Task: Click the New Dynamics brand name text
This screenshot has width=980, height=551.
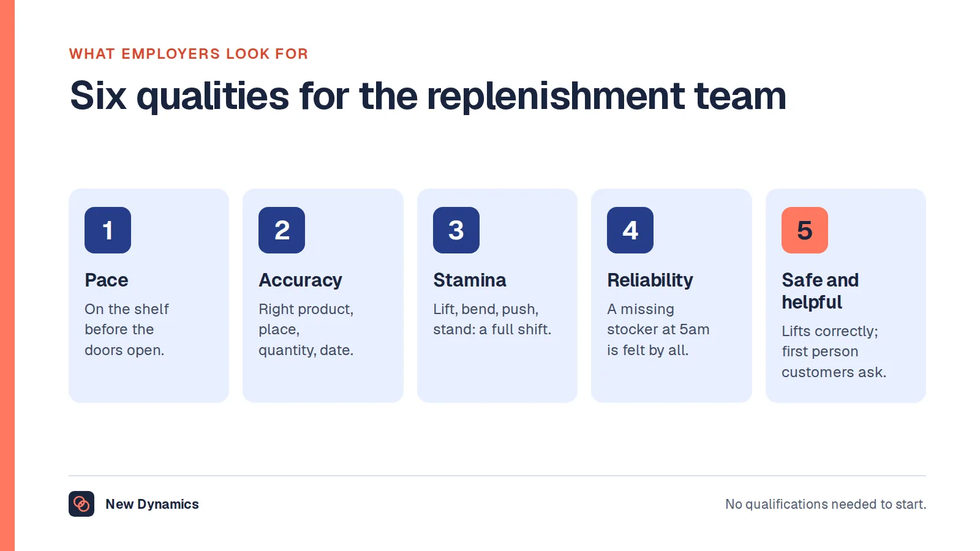Action: coord(152,504)
